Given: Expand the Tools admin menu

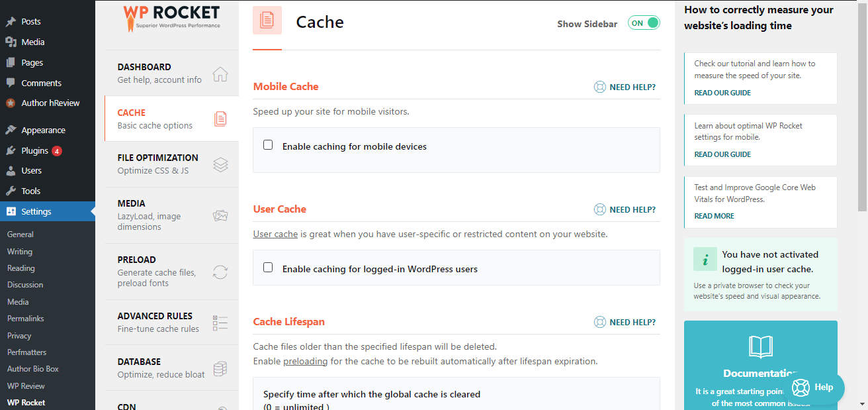Looking at the screenshot, I should (x=30, y=191).
